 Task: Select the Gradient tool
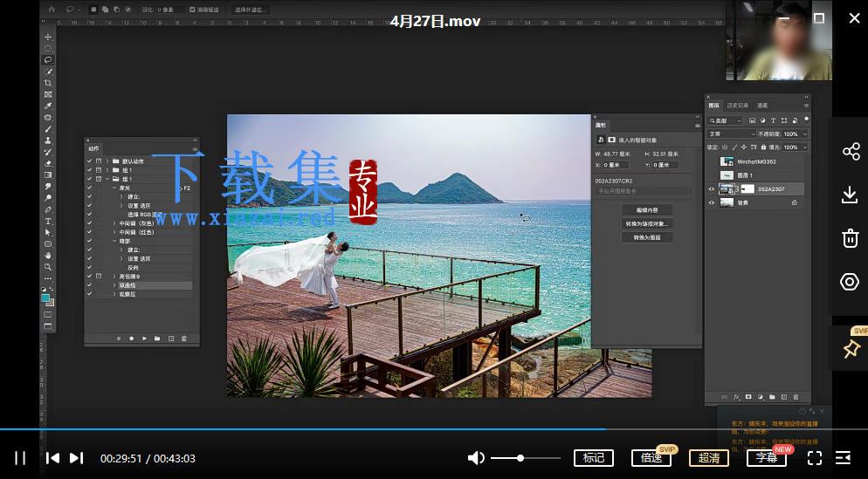(48, 175)
